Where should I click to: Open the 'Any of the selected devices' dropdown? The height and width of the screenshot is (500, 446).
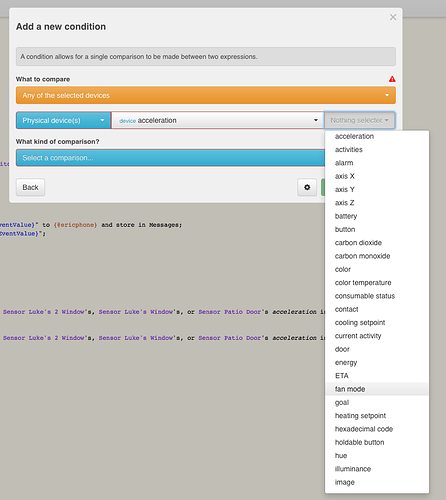[206, 95]
